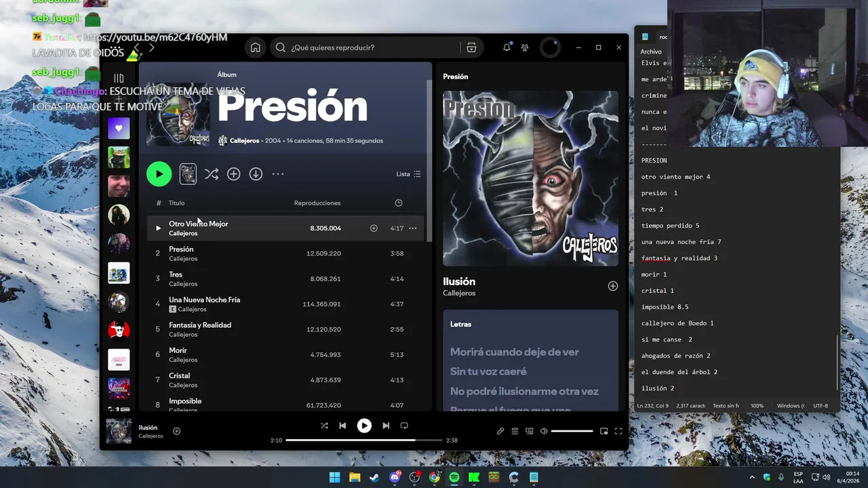Open album preview thumbnail next to play
The image size is (868, 488).
(x=188, y=174)
